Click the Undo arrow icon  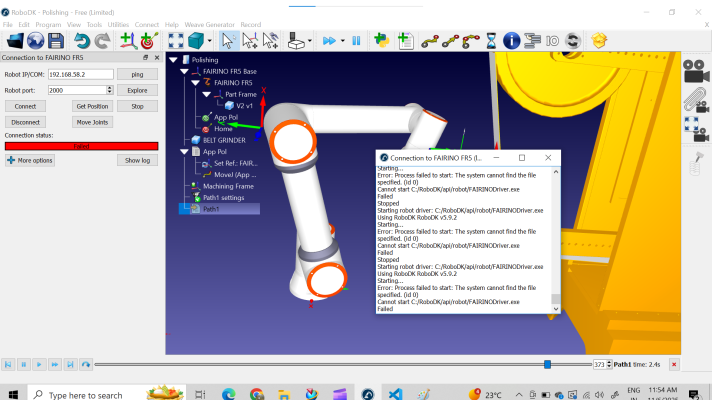point(82,41)
